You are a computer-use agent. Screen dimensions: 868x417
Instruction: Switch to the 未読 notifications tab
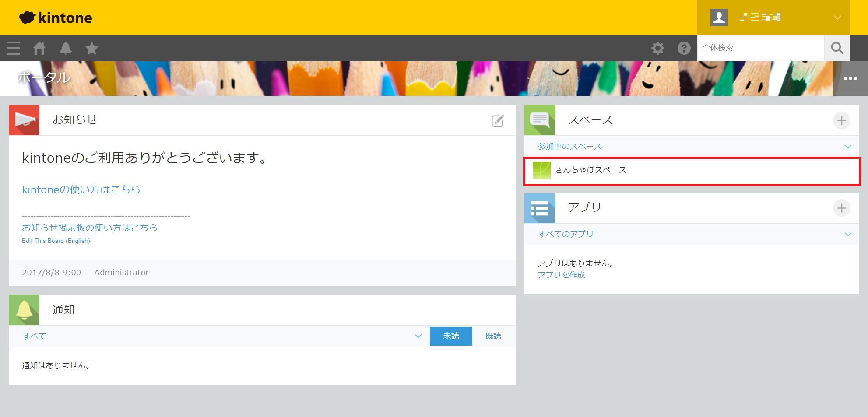451,336
